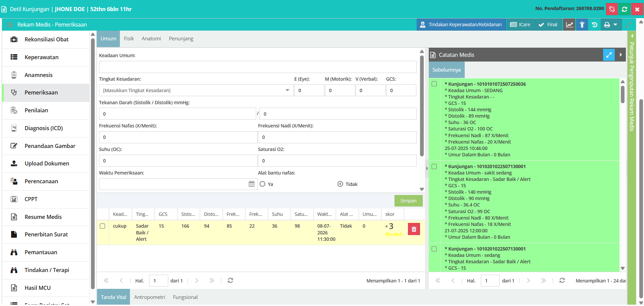644x306 pixels.
Task: Click the Final button
Action: click(x=548, y=25)
